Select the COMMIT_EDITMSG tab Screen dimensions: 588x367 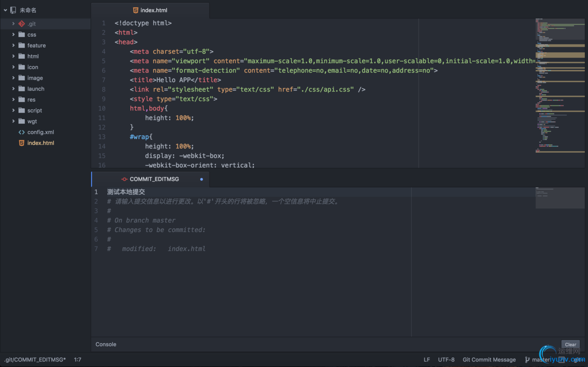coord(154,179)
